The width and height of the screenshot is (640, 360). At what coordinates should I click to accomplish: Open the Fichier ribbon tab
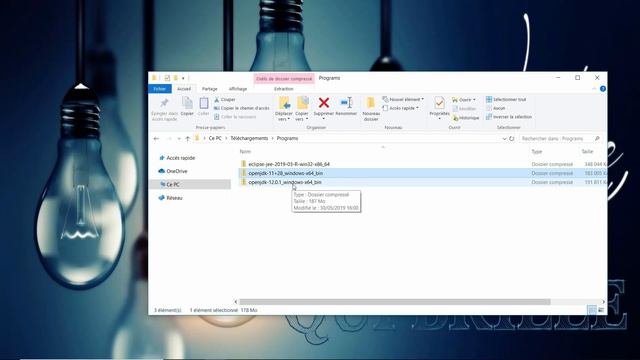tap(160, 89)
